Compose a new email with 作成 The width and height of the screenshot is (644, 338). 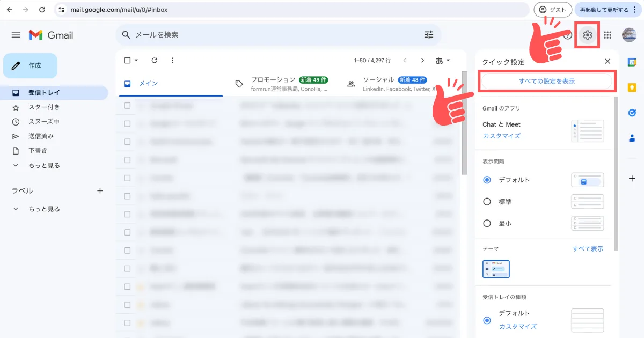point(30,65)
